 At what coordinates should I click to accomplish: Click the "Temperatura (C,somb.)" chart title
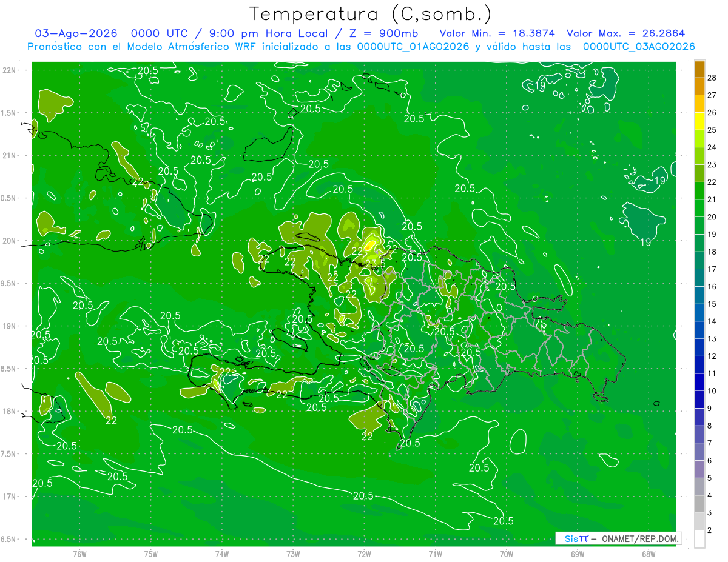click(371, 14)
